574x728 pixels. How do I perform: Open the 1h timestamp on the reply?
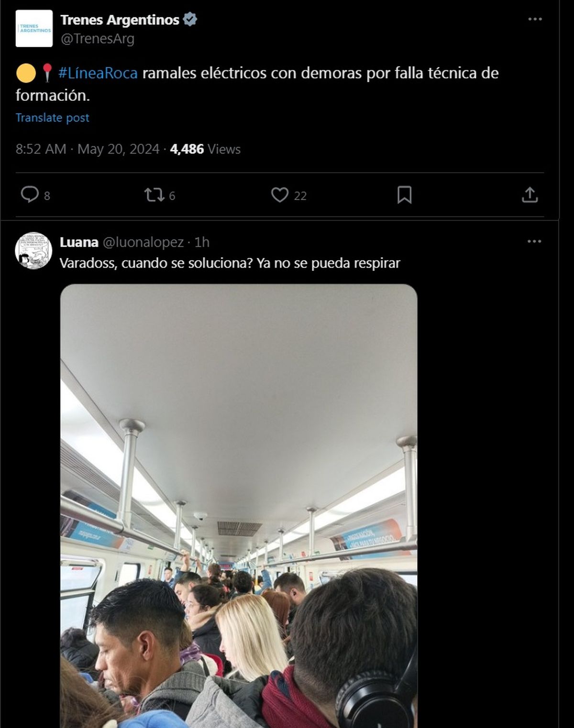pyautogui.click(x=202, y=242)
